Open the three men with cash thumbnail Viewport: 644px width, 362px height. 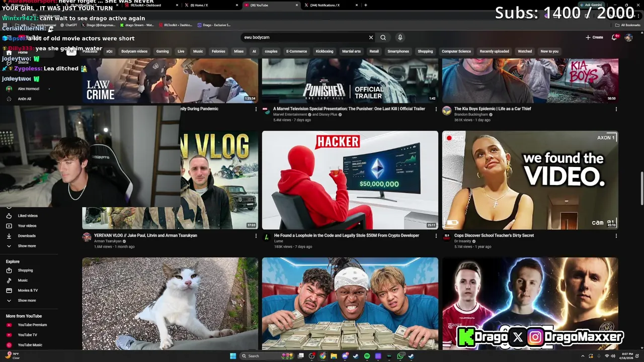[350, 304]
